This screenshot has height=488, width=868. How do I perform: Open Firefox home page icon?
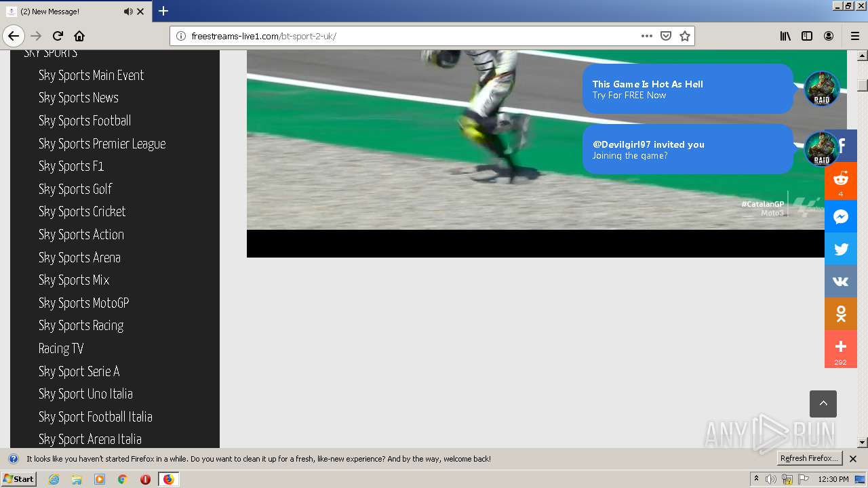79,36
